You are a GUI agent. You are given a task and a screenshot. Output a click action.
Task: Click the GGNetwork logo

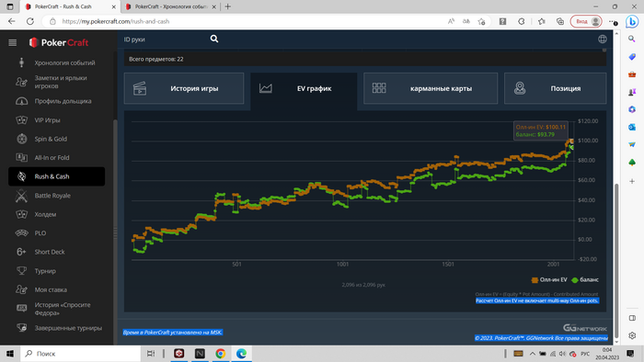(x=585, y=328)
